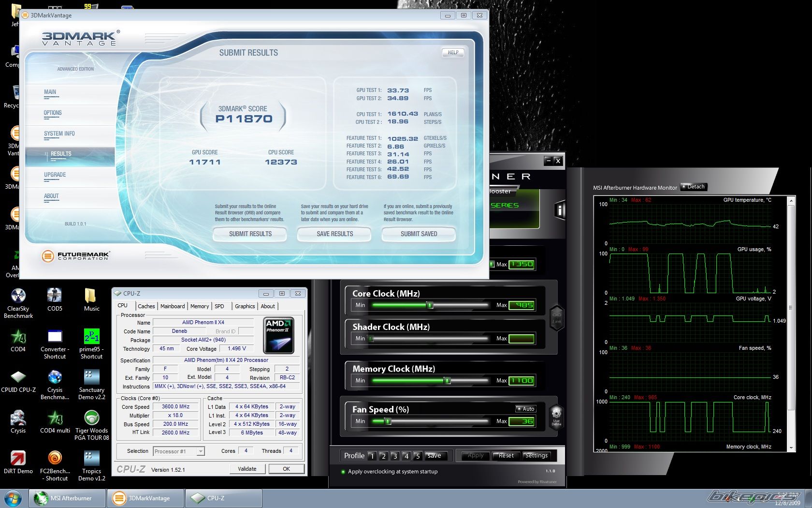Adjust Memory Clock slider handle
The height and width of the screenshot is (508, 812).
(447, 381)
